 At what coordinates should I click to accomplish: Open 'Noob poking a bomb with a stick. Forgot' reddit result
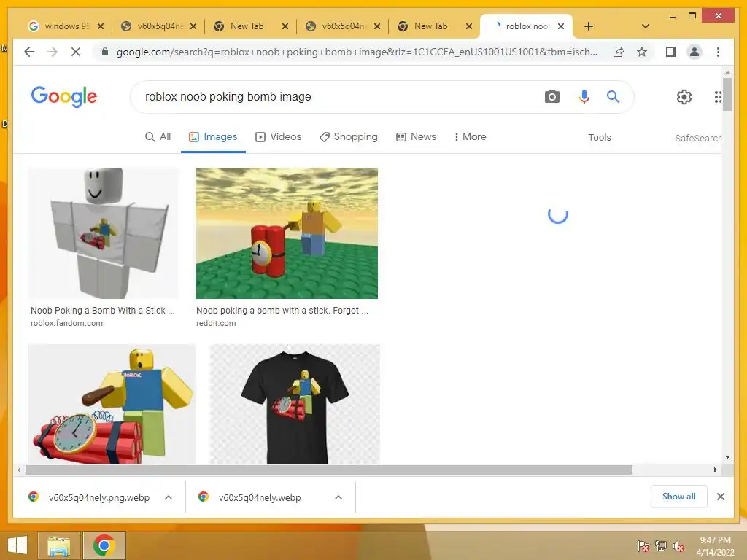282,311
